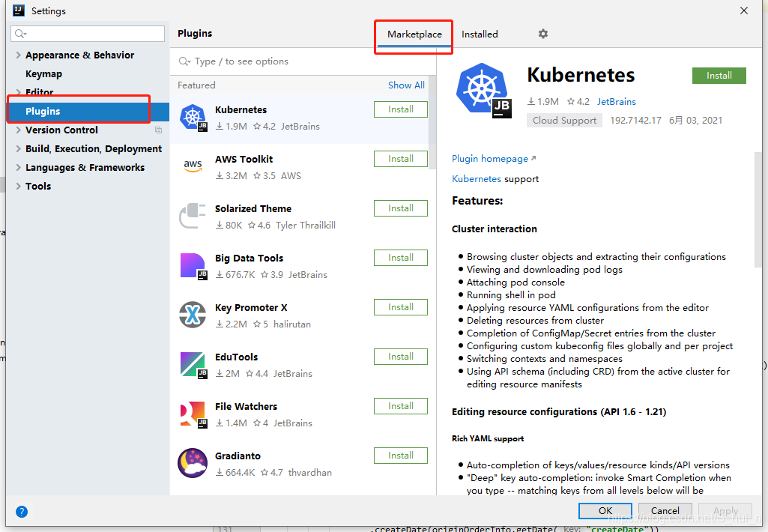Click the Solarized Theme plug icon
Viewport: 768px width, 532px height.
pyautogui.click(x=193, y=216)
